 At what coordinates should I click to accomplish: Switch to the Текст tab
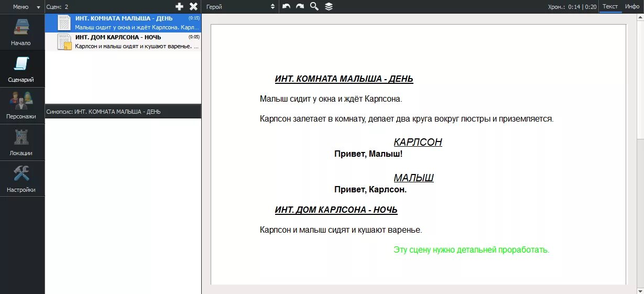610,6
